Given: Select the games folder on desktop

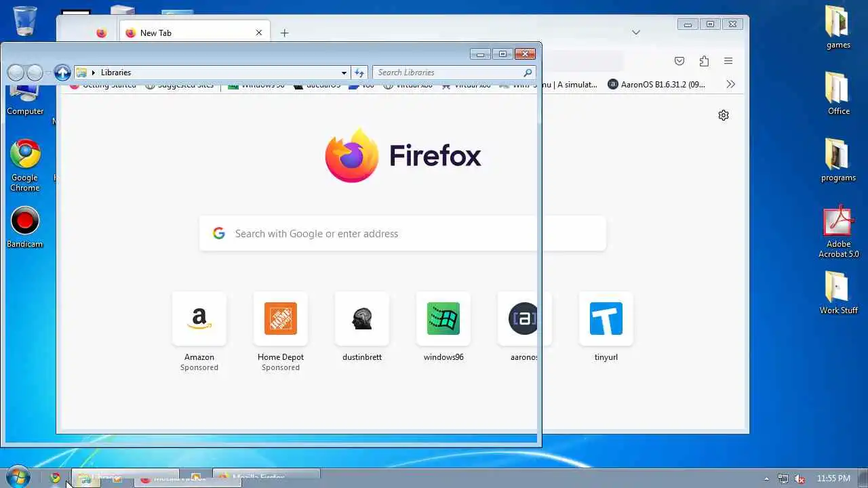Looking at the screenshot, I should click(x=838, y=27).
